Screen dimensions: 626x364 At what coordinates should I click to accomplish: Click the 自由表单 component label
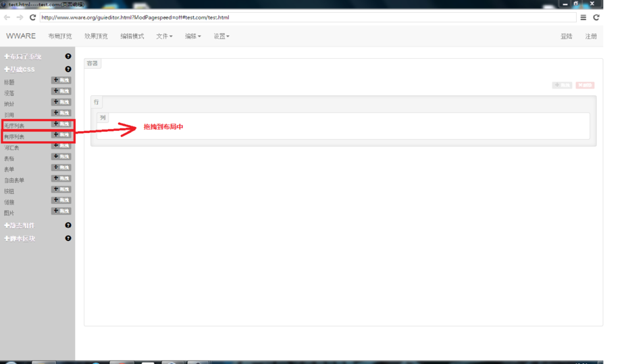click(14, 180)
